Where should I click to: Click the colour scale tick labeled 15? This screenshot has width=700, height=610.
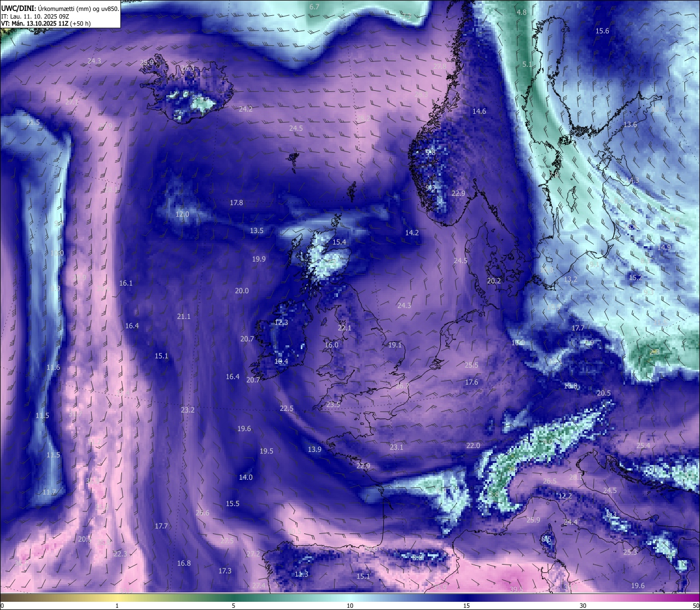pyautogui.click(x=466, y=606)
